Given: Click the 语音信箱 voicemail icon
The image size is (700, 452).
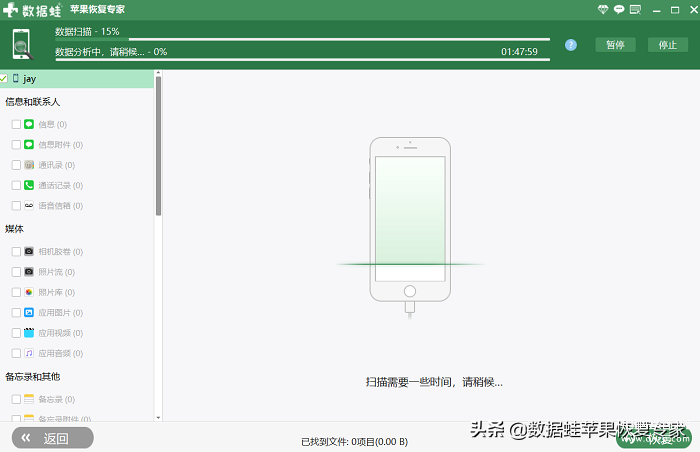Looking at the screenshot, I should [x=29, y=205].
